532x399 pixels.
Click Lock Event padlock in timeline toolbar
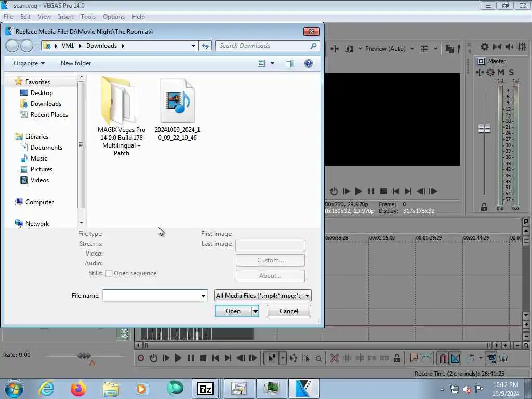pos(396,358)
